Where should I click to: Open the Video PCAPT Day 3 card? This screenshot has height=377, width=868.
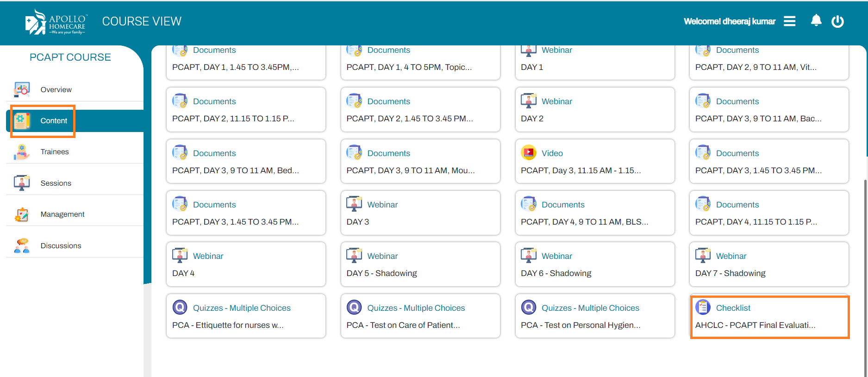click(x=594, y=162)
